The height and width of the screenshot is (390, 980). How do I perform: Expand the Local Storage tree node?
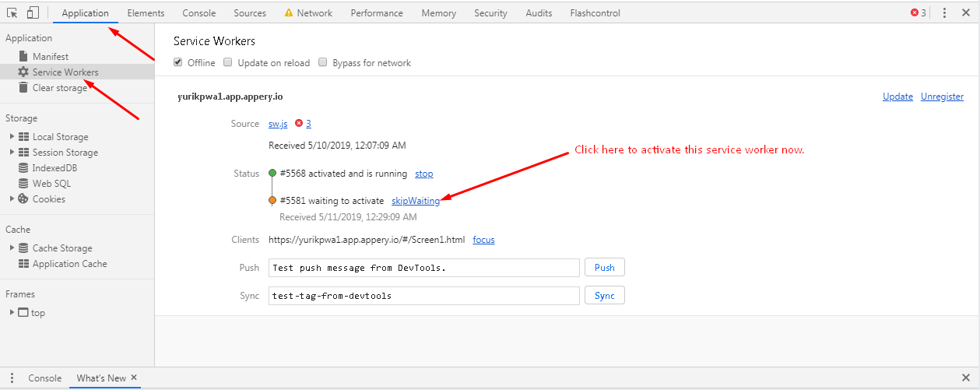coord(12,137)
